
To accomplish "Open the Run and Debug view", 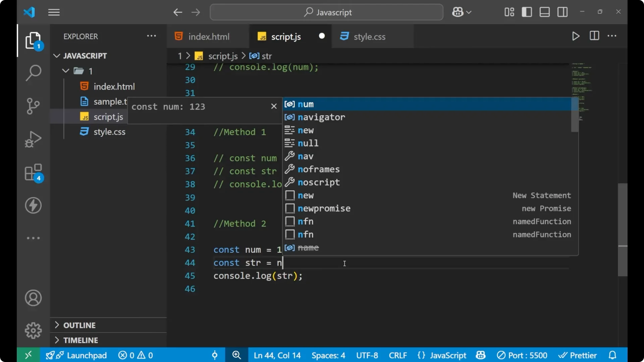I will tap(33, 139).
